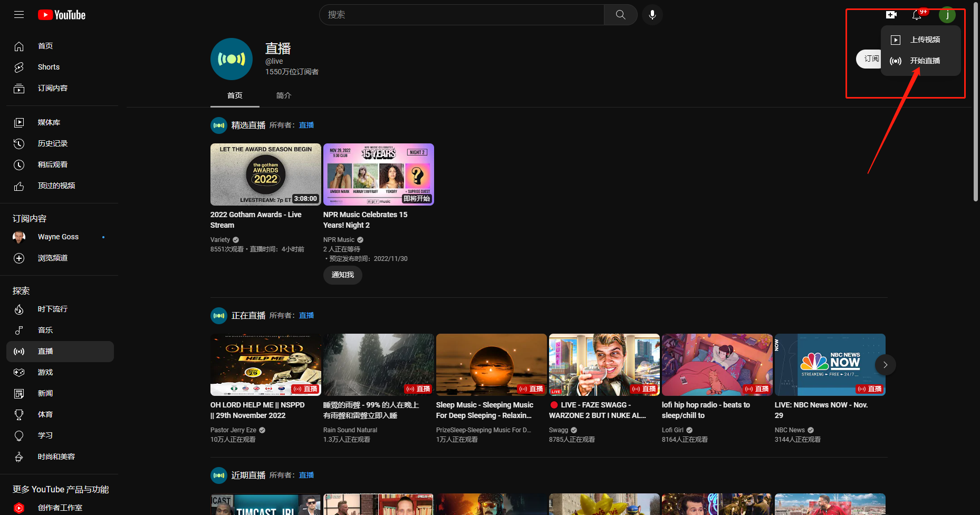Click the search magnifier button
The width and height of the screenshot is (980, 515).
(621, 15)
